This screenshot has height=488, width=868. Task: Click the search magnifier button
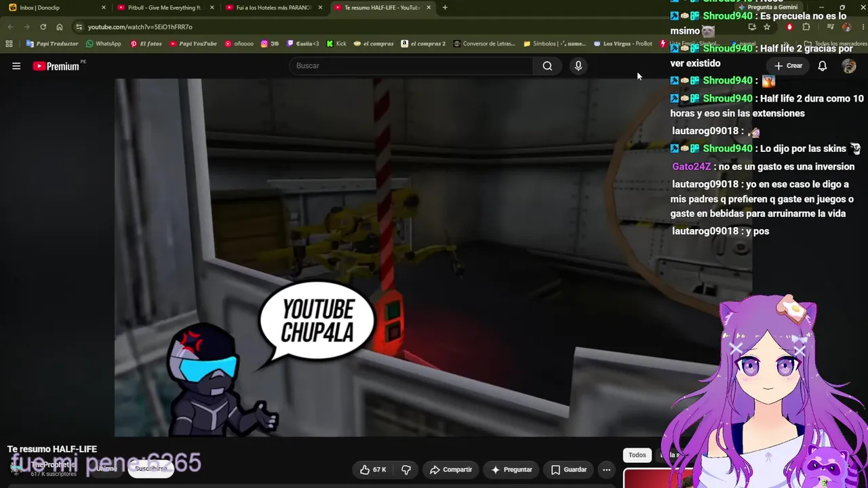(x=547, y=66)
